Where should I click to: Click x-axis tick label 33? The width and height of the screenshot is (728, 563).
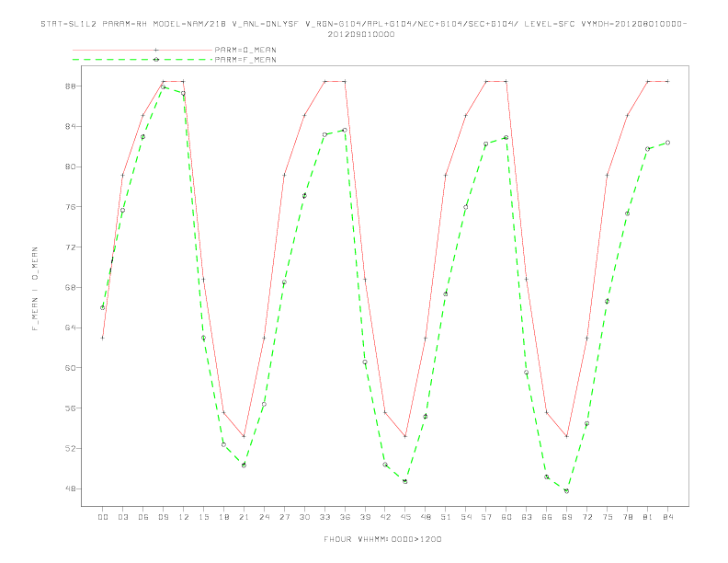(324, 517)
